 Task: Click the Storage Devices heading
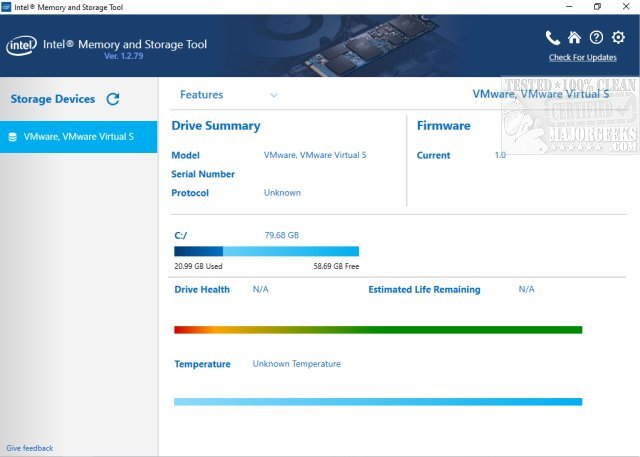pos(52,99)
